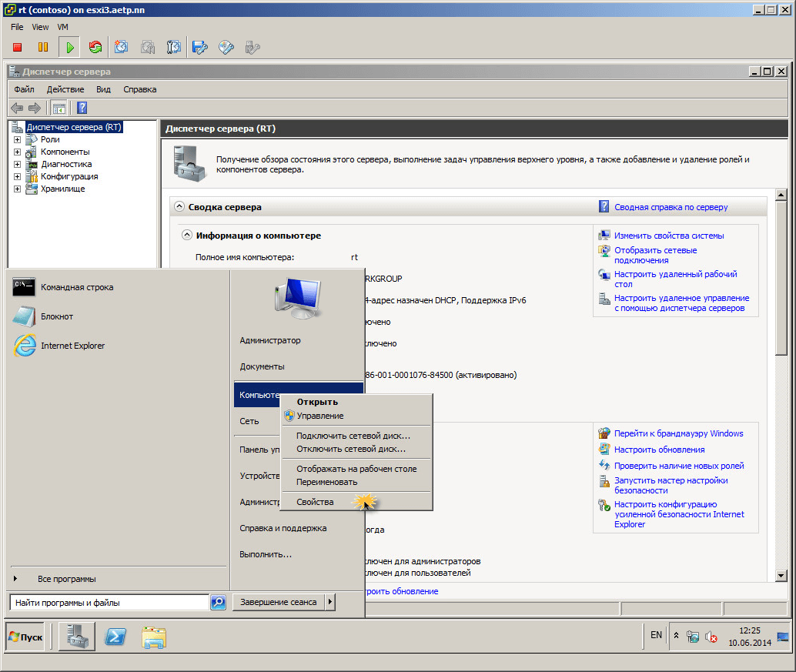Viewport: 796px width, 672px height.
Task: Open the arrow next to Завершение сеанса
Action: click(330, 602)
